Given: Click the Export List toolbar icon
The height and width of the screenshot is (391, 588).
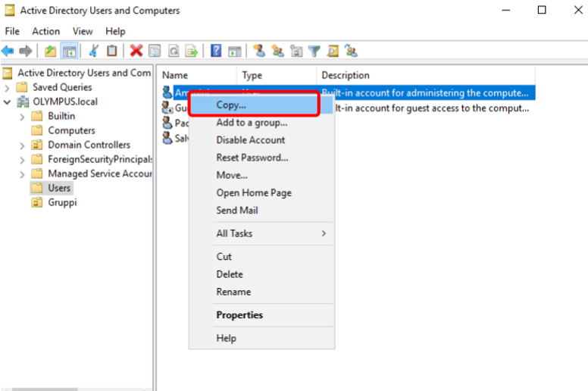Looking at the screenshot, I should click(x=192, y=51).
